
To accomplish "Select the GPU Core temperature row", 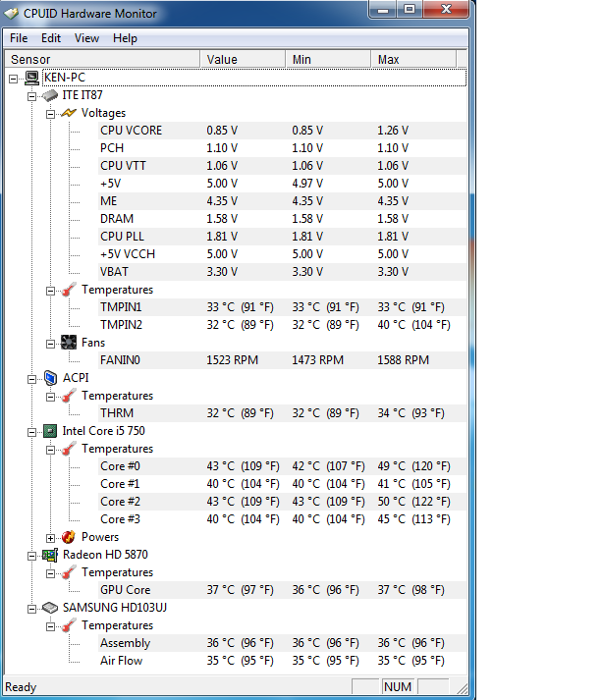I will 125,590.
